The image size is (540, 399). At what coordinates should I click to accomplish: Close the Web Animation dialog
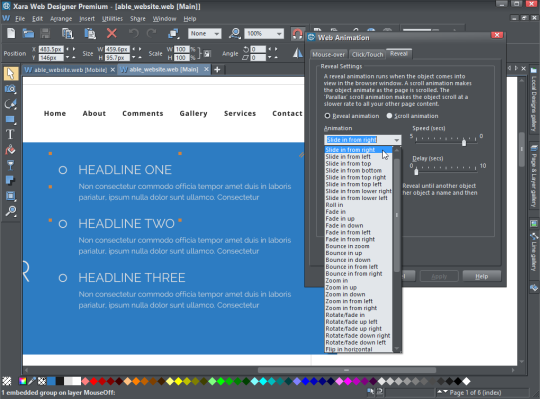coord(497,35)
